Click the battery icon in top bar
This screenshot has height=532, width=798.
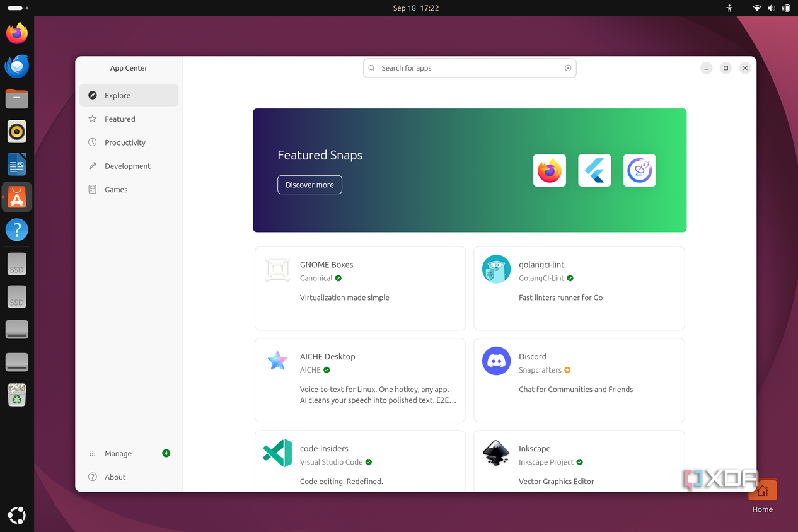785,8
